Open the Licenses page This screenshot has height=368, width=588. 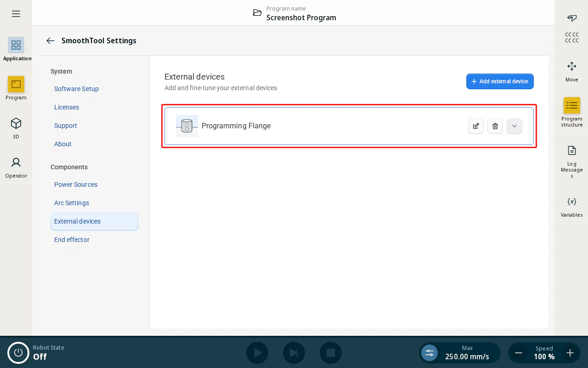tap(67, 107)
